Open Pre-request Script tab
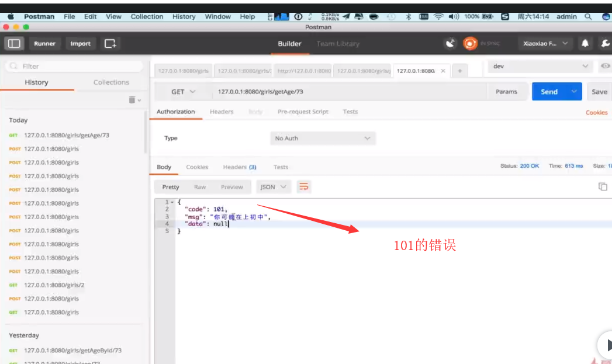This screenshot has height=364, width=612. coord(303,112)
